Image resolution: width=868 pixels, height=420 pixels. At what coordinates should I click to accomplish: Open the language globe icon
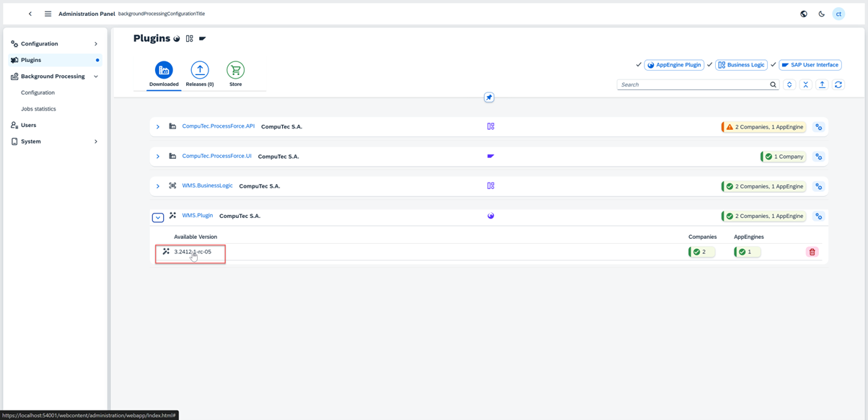coord(803,14)
